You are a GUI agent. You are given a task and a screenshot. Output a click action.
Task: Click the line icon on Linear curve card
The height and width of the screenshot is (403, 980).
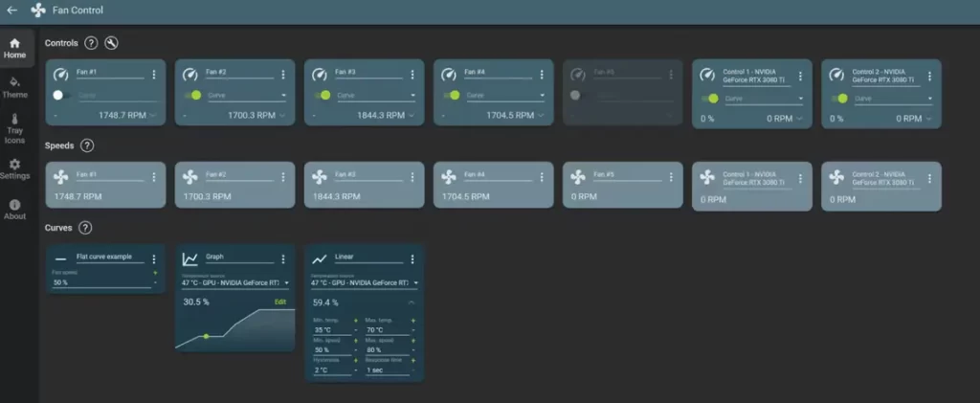coord(320,259)
